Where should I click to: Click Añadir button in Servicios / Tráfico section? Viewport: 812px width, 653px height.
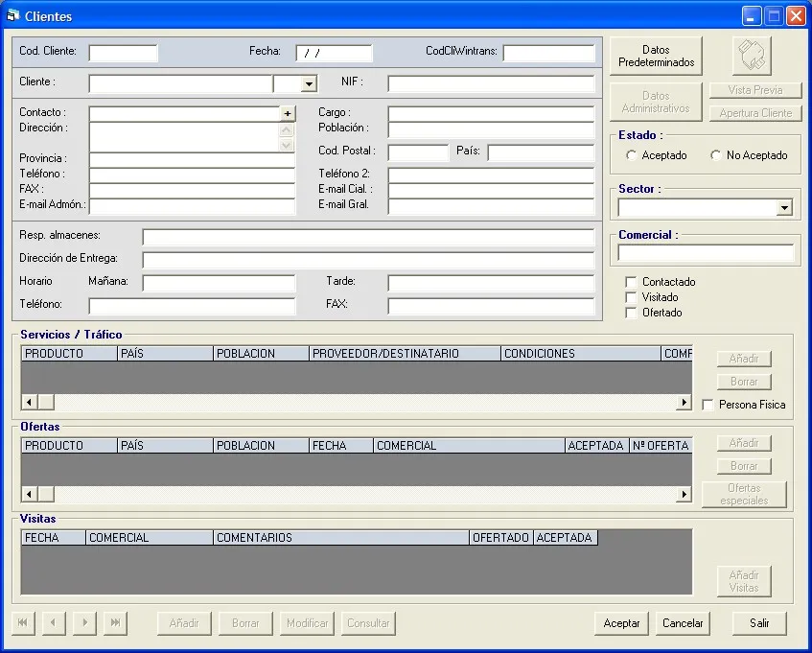tap(744, 359)
